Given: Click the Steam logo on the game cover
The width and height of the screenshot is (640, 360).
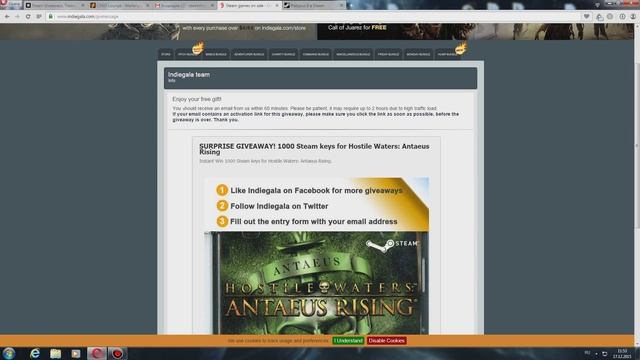Looking at the screenshot, I should tap(392, 244).
